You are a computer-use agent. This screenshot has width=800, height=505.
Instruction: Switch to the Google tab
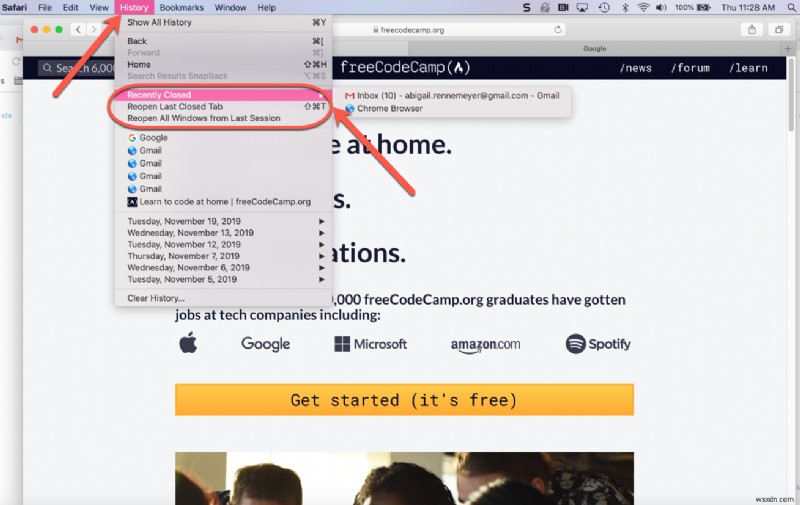click(594, 48)
